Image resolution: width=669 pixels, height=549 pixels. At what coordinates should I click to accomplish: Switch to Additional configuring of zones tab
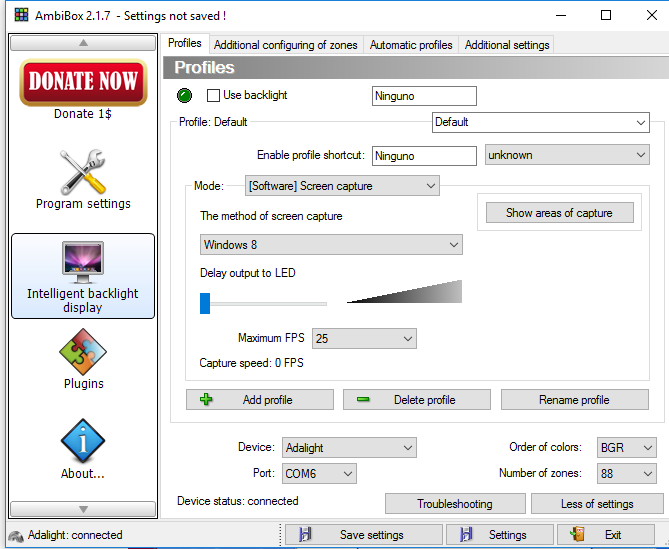pos(285,45)
